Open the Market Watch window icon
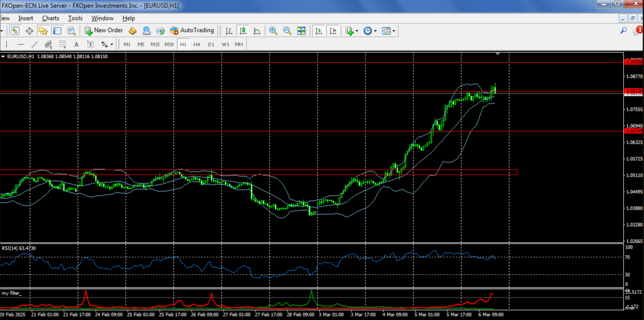Screen dimensions: 644x320 15,31
